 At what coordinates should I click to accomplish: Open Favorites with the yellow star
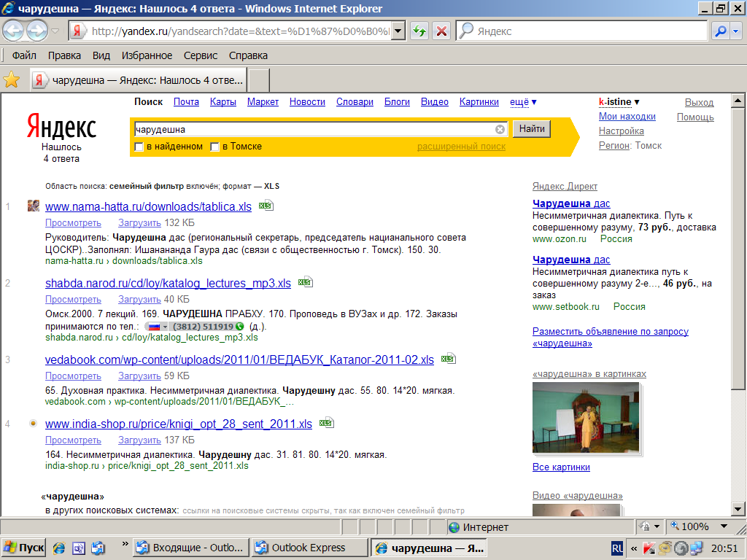12,79
